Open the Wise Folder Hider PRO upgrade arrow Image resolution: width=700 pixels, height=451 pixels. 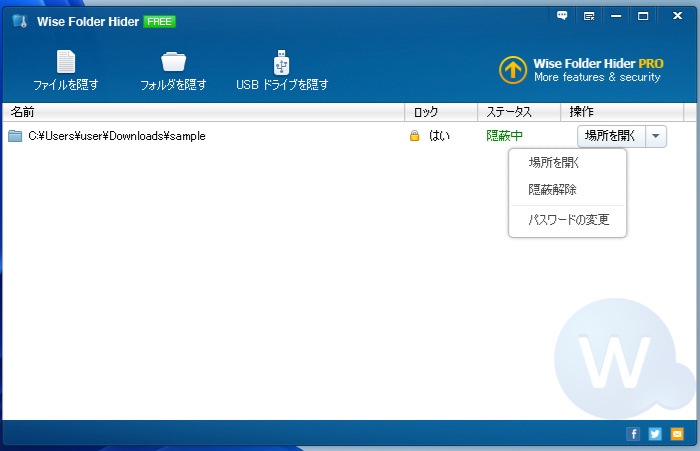pos(512,70)
